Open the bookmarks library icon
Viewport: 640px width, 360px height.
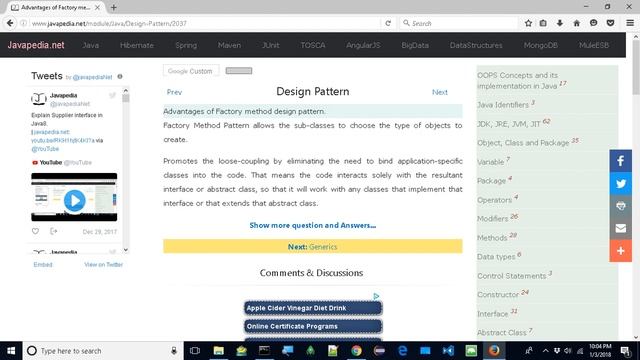point(543,23)
